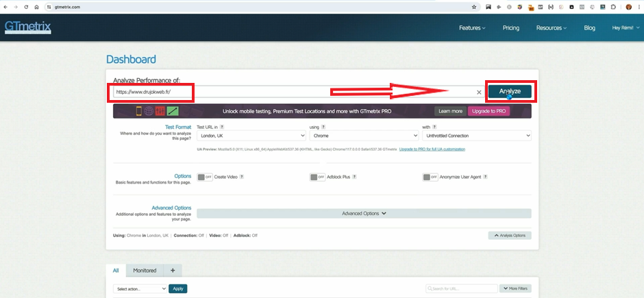
Task: Go to the Pricing page
Action: [511, 28]
